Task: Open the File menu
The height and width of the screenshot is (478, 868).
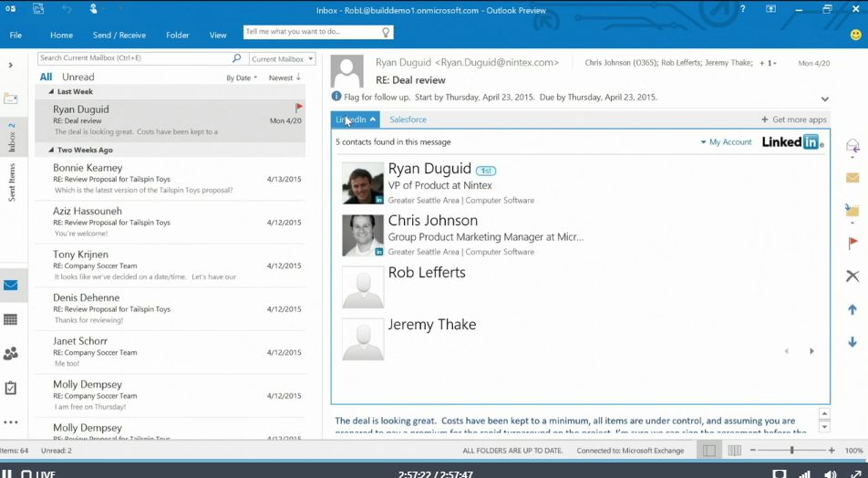Action: tap(15, 35)
